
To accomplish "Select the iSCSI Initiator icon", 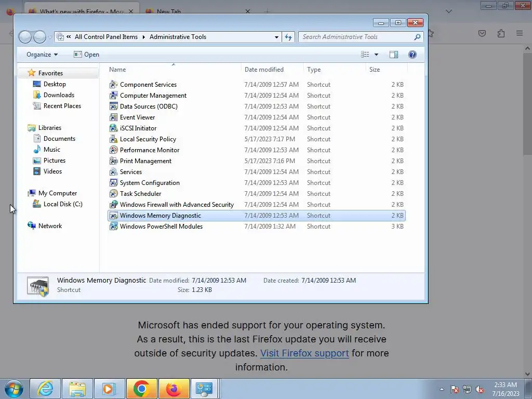I will pos(114,128).
